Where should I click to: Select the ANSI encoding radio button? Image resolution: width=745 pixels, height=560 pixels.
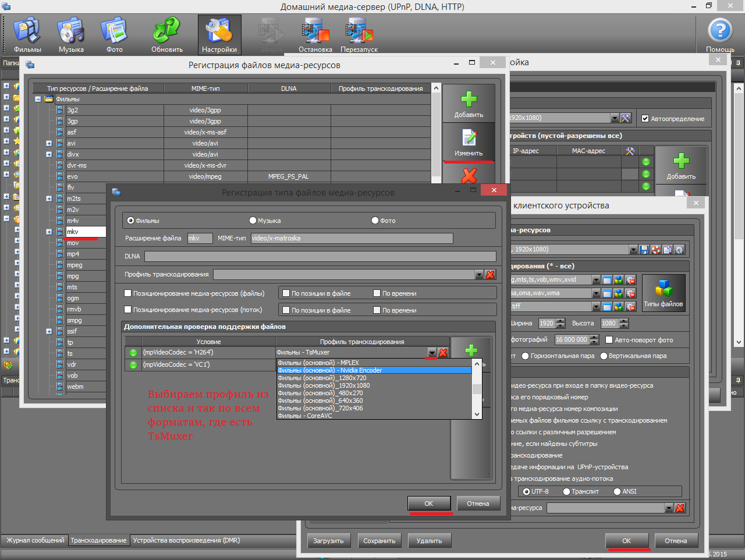click(x=618, y=492)
